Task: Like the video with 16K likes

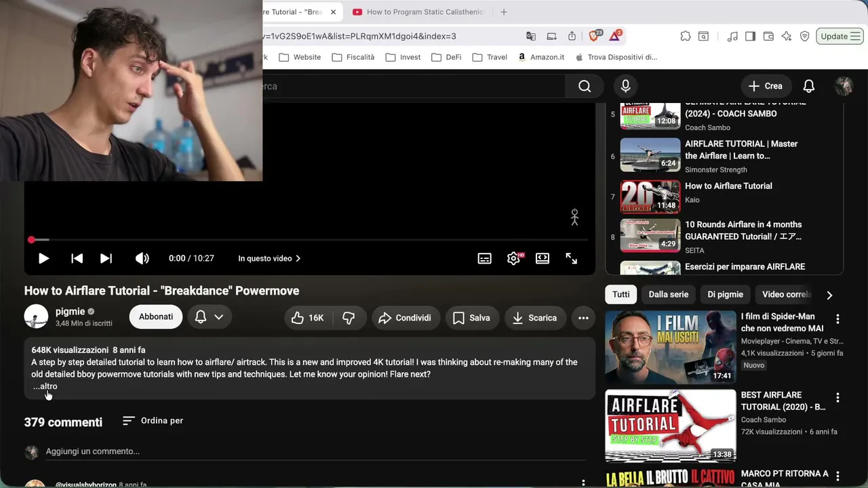Action: click(307, 318)
